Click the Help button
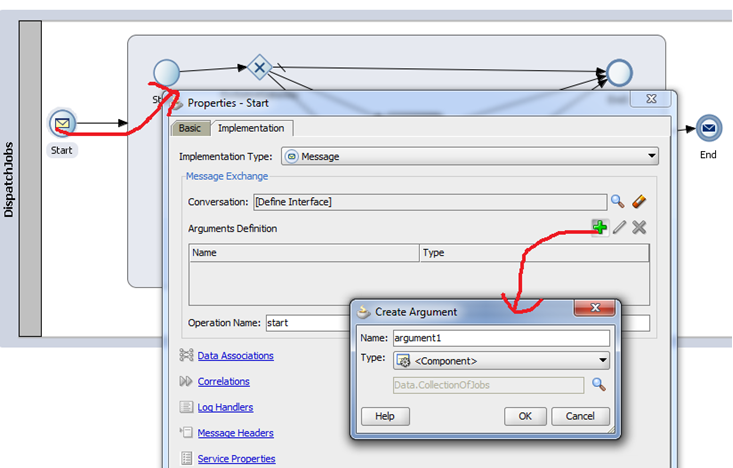The height and width of the screenshot is (468, 733). pyautogui.click(x=385, y=416)
